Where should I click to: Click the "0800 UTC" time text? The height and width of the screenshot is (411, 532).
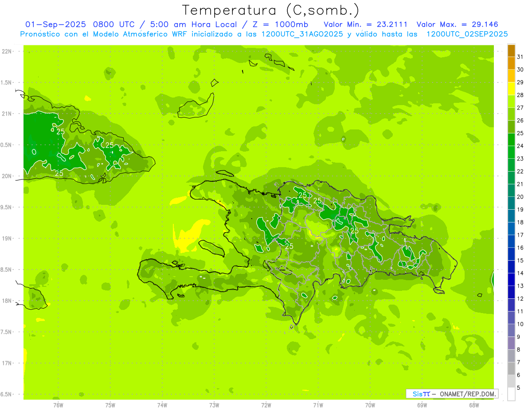(x=115, y=24)
